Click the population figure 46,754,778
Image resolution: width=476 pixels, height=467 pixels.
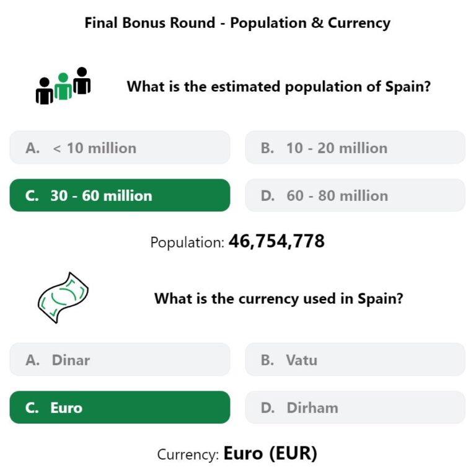276,241
